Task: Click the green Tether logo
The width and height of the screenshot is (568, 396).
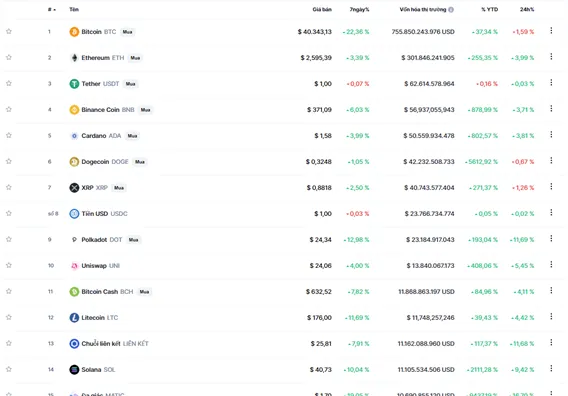Action: click(x=74, y=84)
